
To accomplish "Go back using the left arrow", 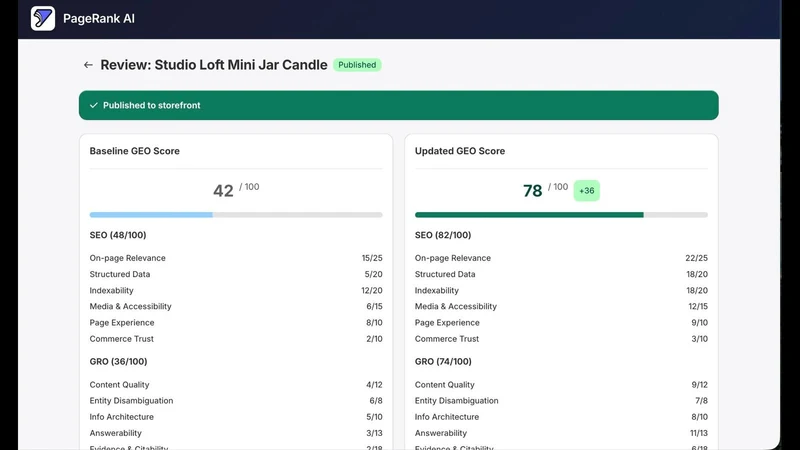I will pos(88,65).
